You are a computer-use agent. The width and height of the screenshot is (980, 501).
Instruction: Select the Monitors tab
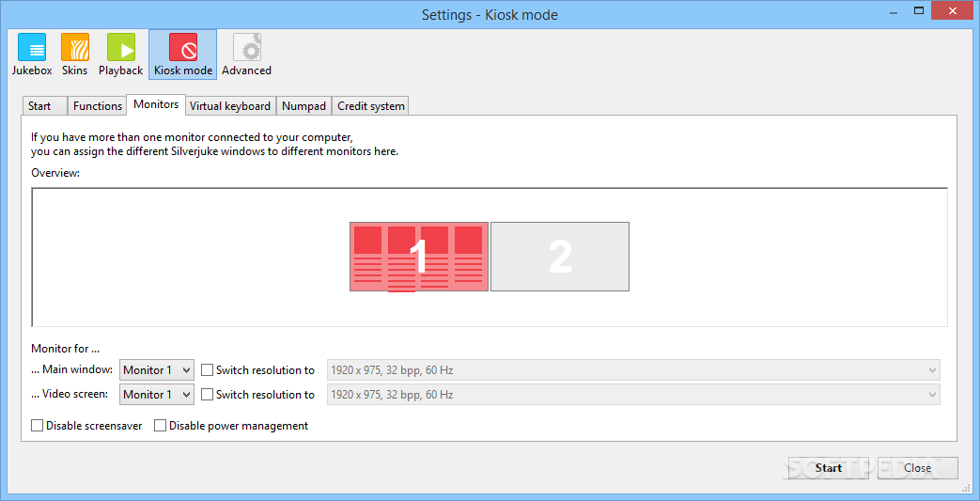pyautogui.click(x=156, y=104)
